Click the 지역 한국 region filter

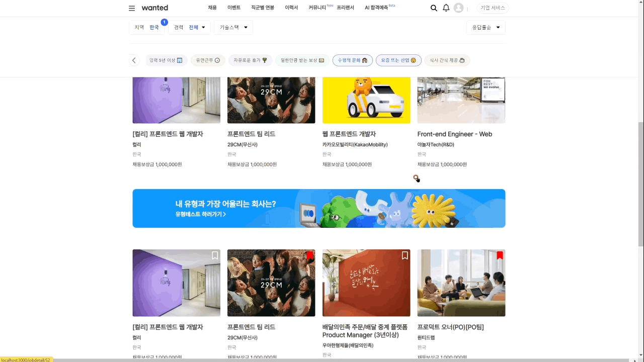point(146,27)
